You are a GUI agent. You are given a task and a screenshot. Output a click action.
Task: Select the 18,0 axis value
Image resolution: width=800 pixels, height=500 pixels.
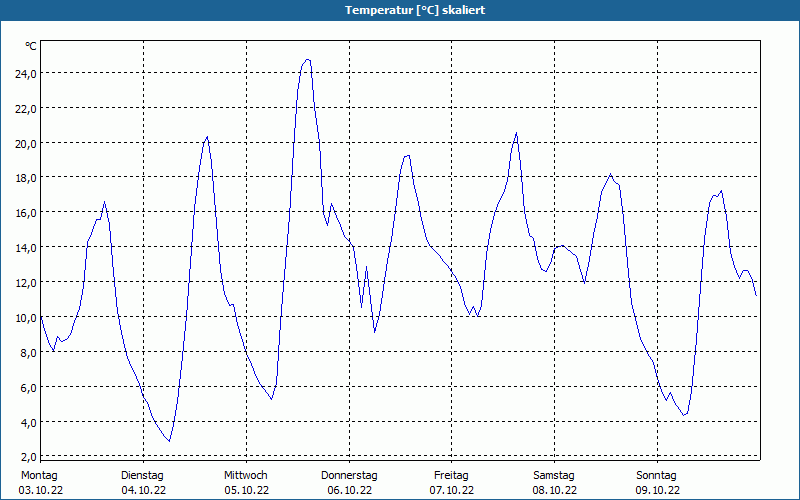click(26, 178)
